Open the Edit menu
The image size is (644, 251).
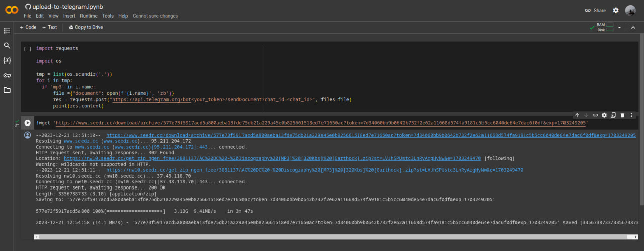click(40, 16)
